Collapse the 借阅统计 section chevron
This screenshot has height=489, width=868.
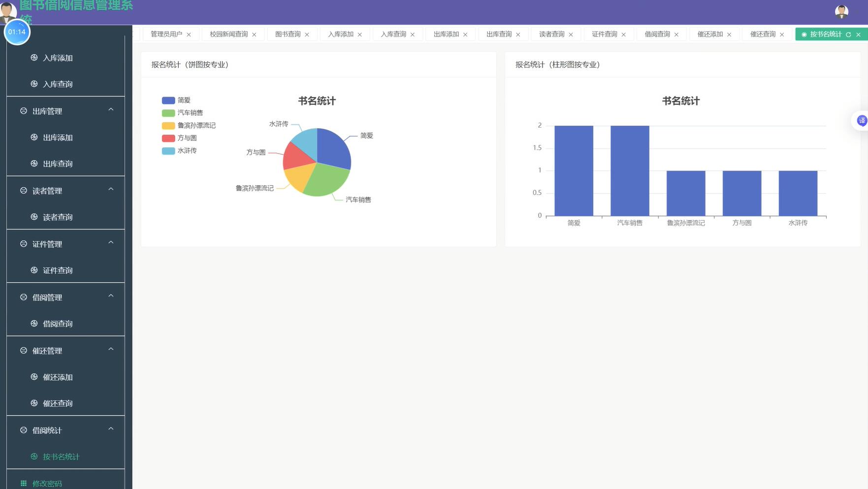coord(111,428)
